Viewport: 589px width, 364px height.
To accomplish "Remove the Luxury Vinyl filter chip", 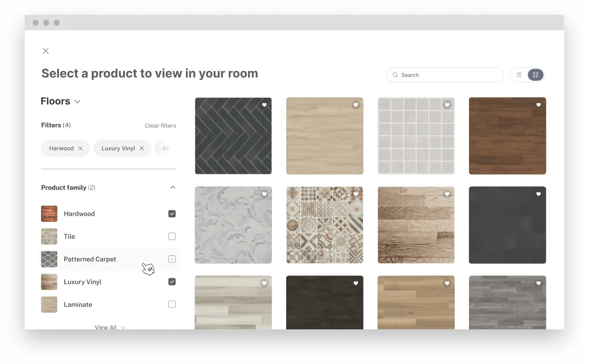I will coord(142,148).
